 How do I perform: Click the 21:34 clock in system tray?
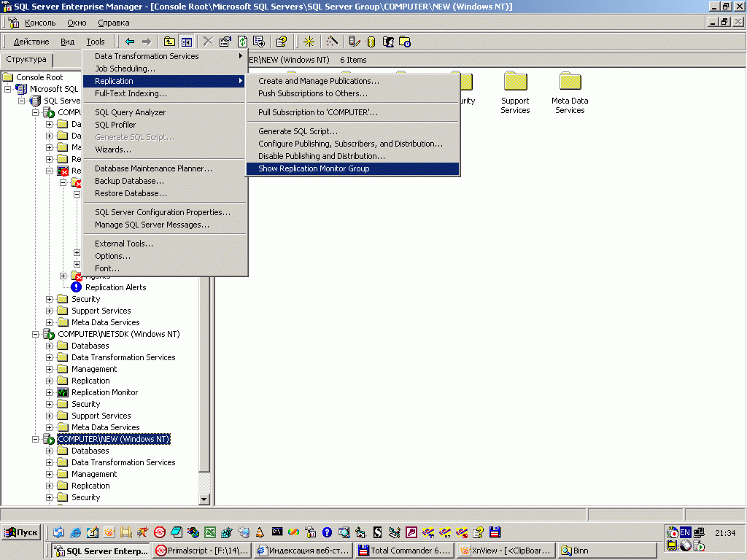point(725,533)
